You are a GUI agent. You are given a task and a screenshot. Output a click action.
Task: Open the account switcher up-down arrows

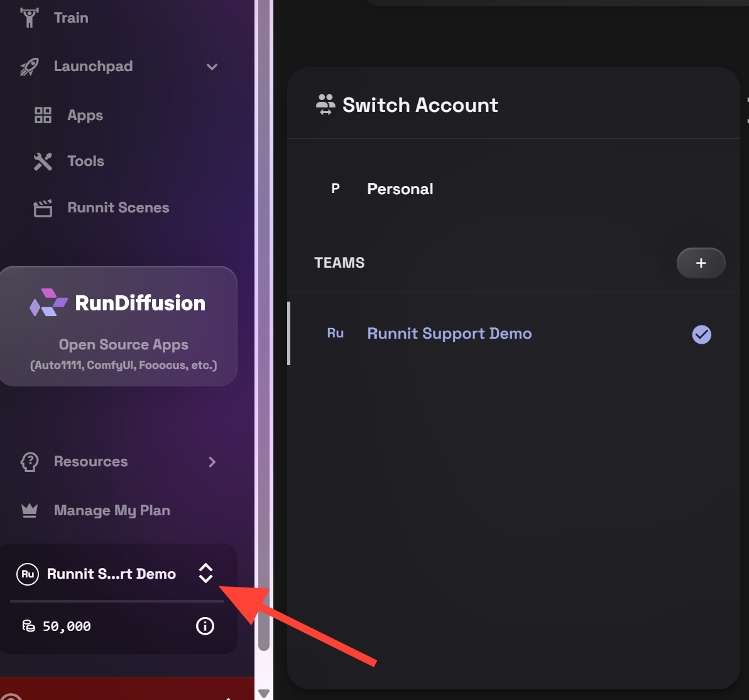tap(205, 573)
